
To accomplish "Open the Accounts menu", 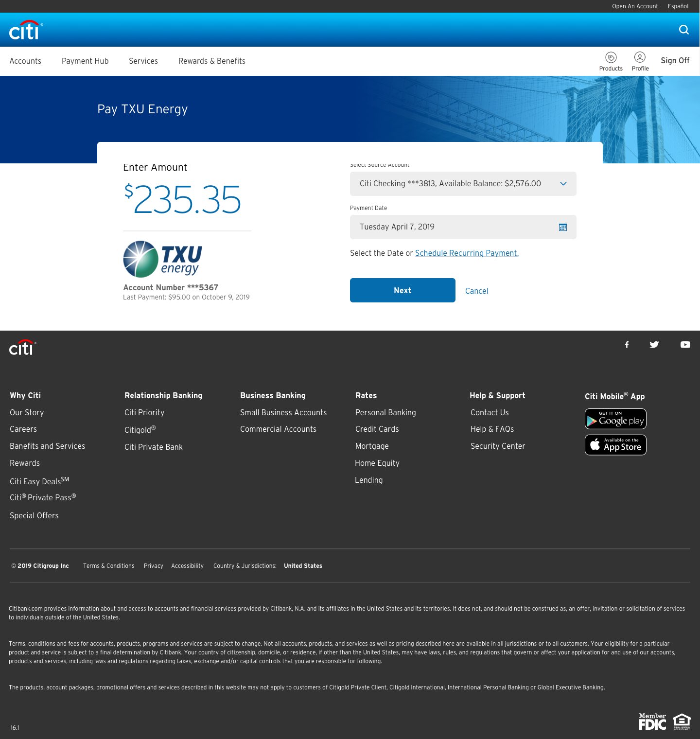I will click(x=25, y=61).
